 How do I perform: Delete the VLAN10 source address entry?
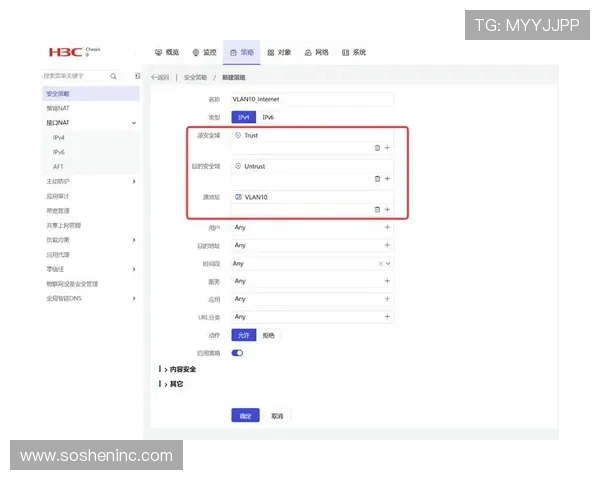tap(377, 209)
